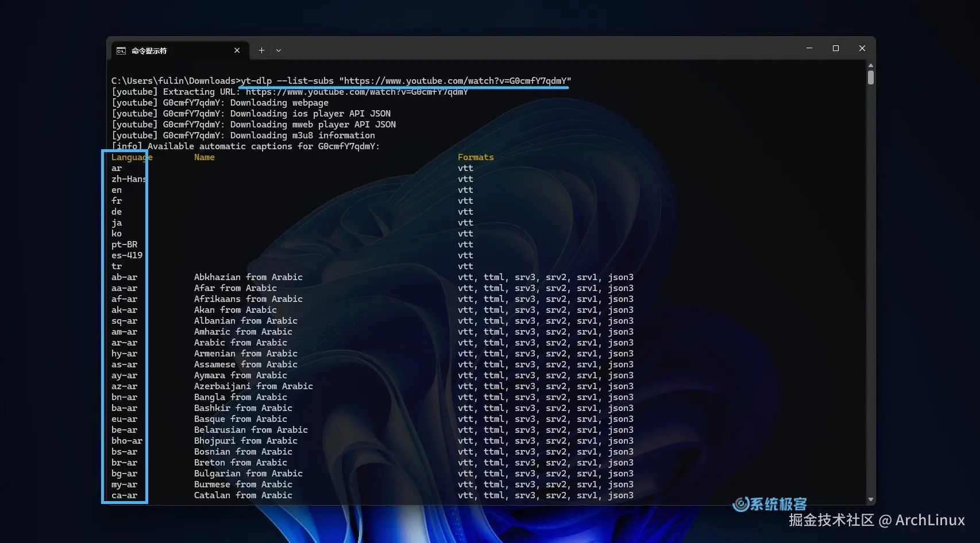Click the "Downloading m3u8 information" line
The width and height of the screenshot is (980, 543).
[243, 135]
